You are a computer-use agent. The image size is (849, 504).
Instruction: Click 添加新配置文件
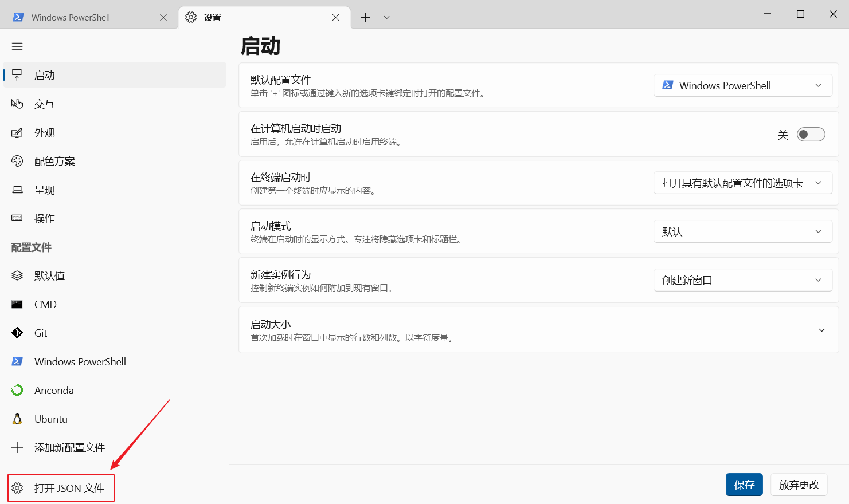point(115,447)
